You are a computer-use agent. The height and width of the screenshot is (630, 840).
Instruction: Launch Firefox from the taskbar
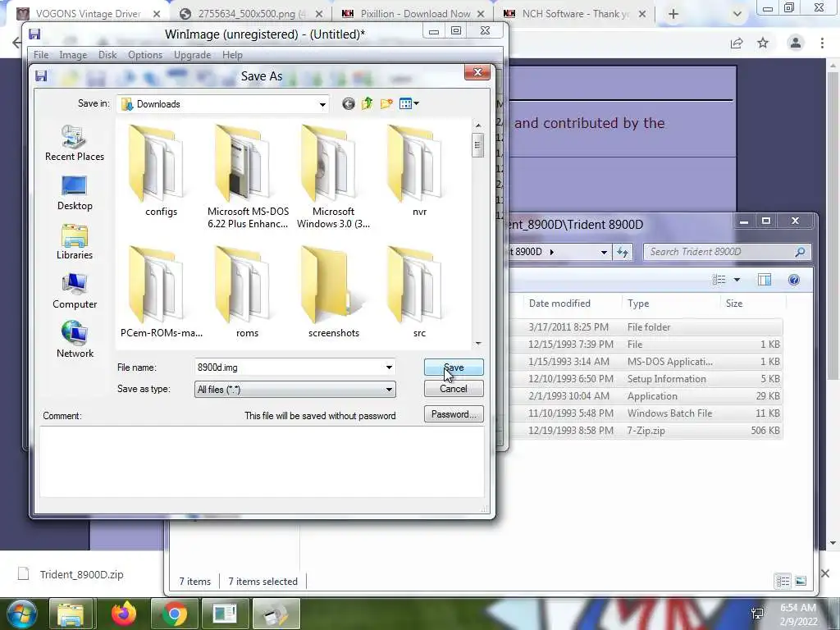point(123,614)
